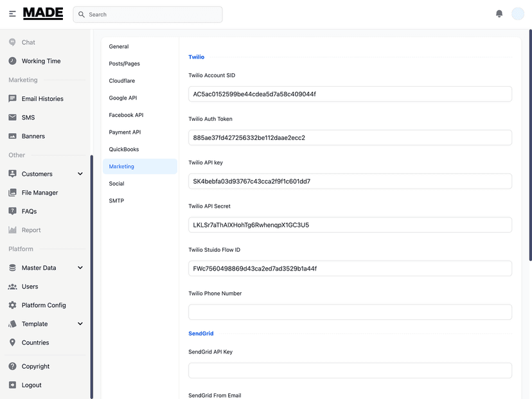Expand the Master Data submenu chevron
The width and height of the screenshot is (532, 399).
click(x=80, y=268)
